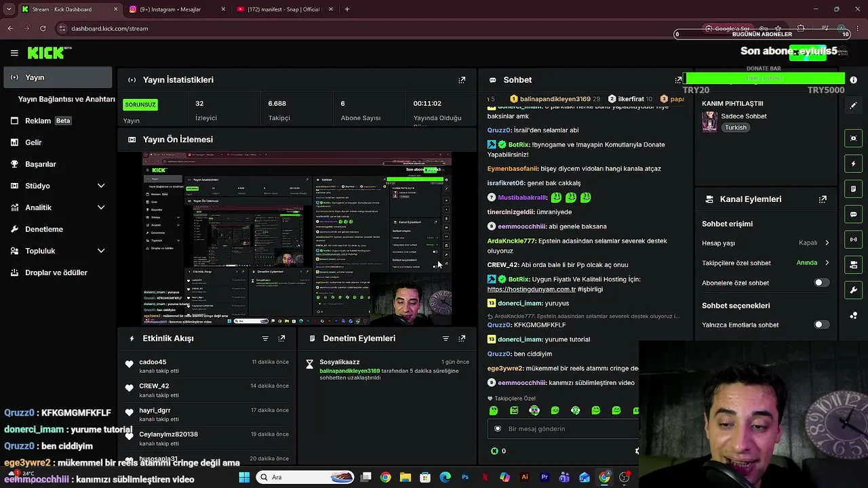Image resolution: width=868 pixels, height=488 pixels.
Task: Click cadoo45 in the activity feed
Action: point(153,362)
